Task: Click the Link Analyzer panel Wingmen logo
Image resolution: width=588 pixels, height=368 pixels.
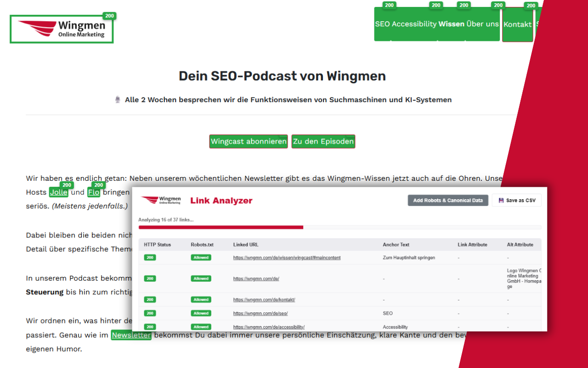Action: coord(161,200)
